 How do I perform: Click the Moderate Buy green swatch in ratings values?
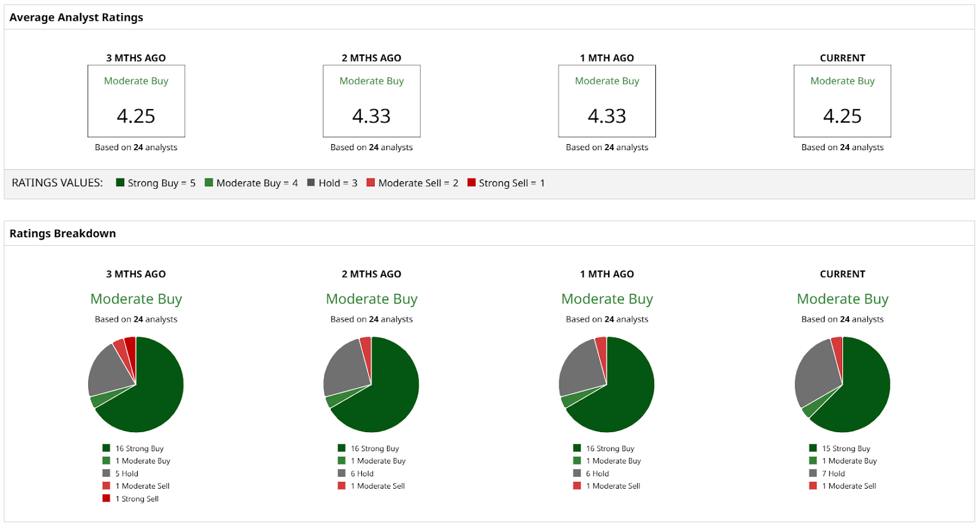(x=209, y=183)
